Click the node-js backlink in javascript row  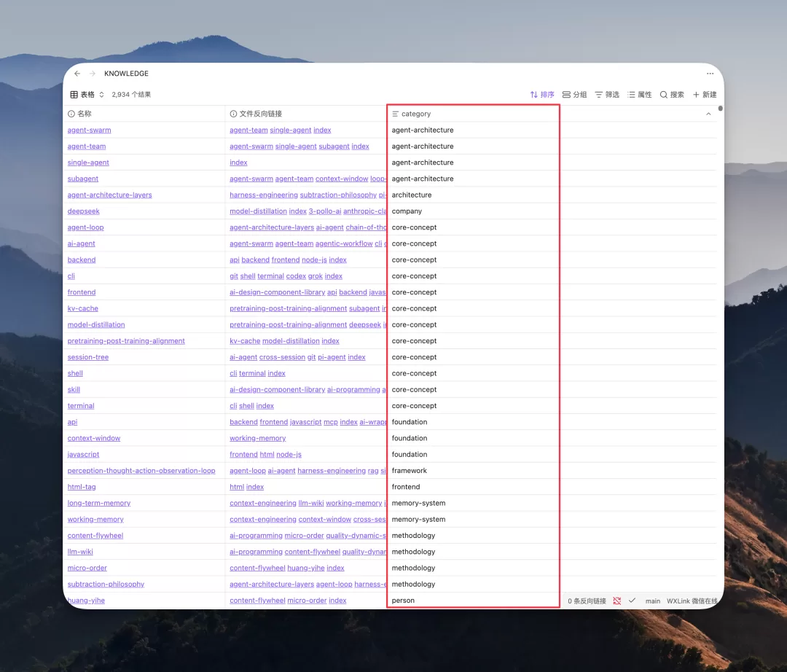coord(289,455)
